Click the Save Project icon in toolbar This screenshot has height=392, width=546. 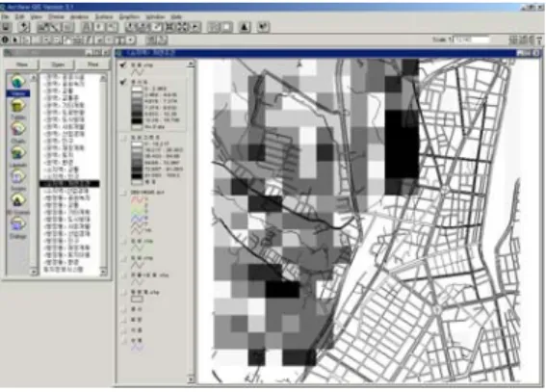7,27
